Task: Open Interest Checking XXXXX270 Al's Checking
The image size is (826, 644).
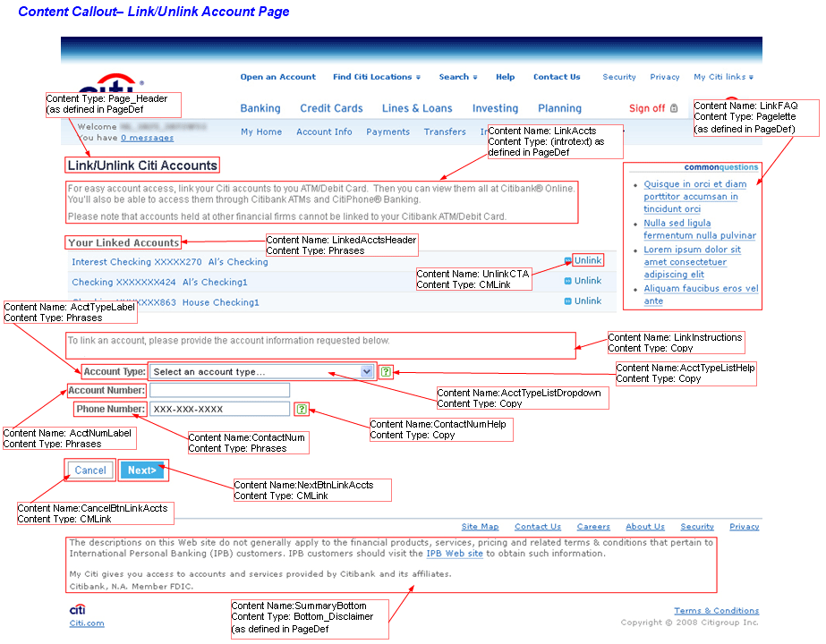Action: click(x=170, y=262)
